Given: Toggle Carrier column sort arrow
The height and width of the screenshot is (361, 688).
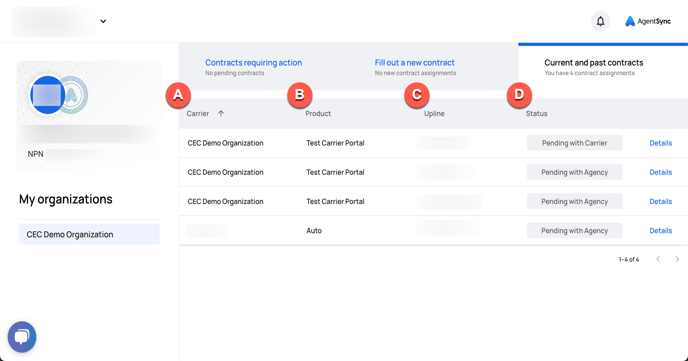Looking at the screenshot, I should click(x=221, y=113).
